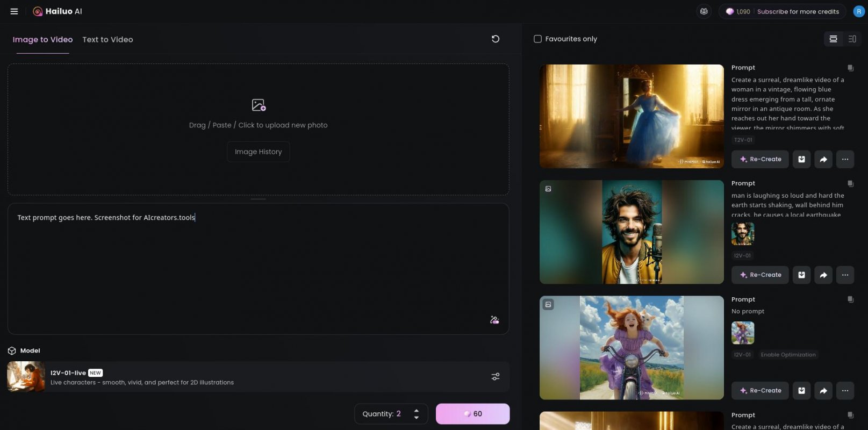The width and height of the screenshot is (868, 430).
Task: Copy the blue dress woman prompt
Action: [850, 68]
